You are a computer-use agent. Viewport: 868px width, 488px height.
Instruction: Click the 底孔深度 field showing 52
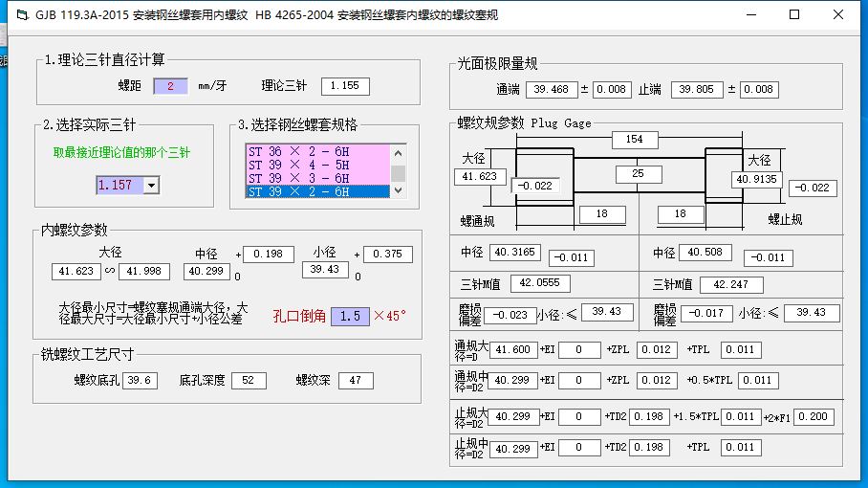[249, 380]
